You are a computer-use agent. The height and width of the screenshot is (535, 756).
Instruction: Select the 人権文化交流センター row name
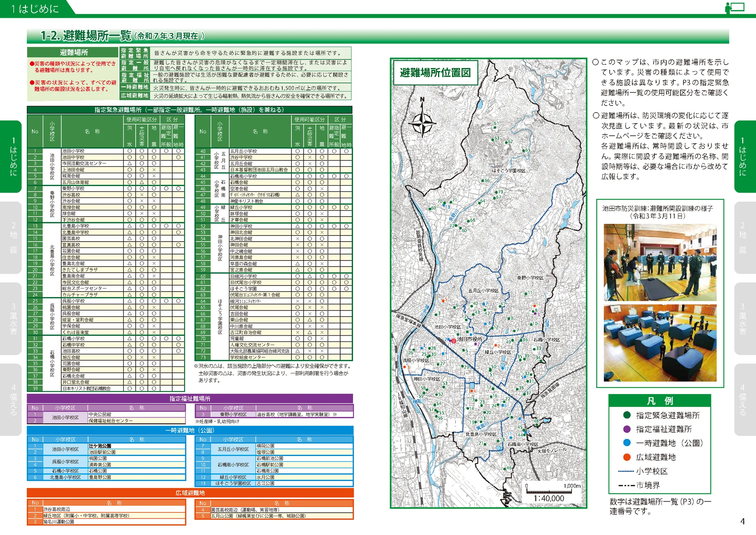(x=252, y=345)
